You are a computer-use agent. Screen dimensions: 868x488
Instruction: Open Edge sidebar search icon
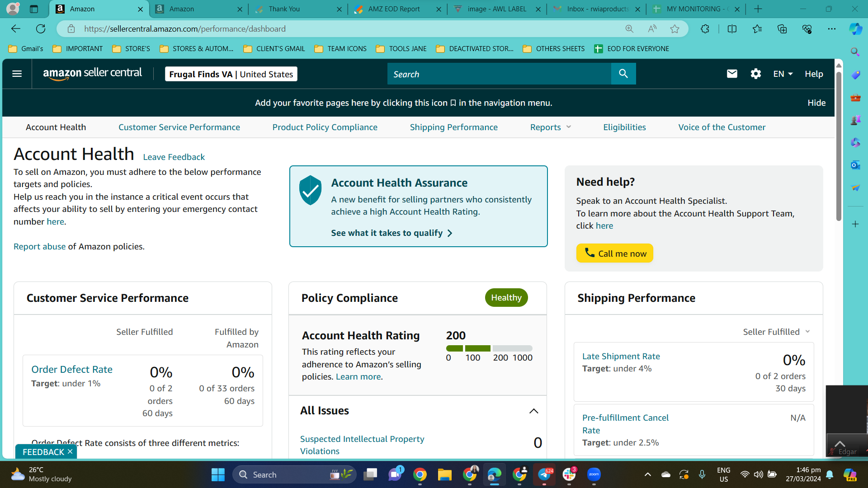point(855,52)
